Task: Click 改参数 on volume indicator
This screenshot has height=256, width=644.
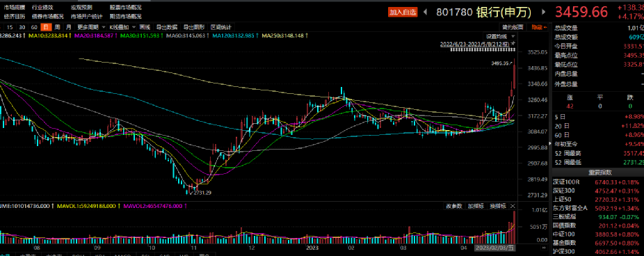Action: point(455,206)
